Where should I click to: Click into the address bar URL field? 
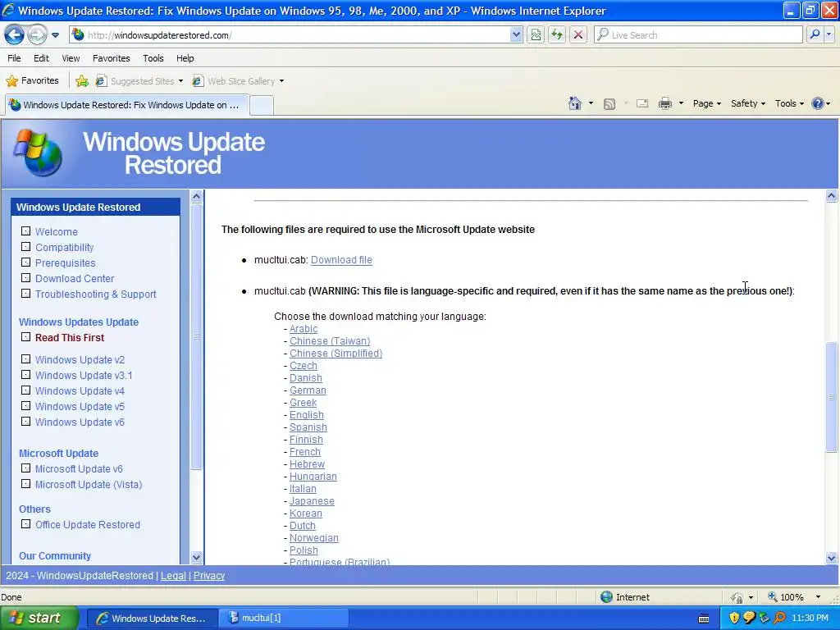click(x=297, y=35)
